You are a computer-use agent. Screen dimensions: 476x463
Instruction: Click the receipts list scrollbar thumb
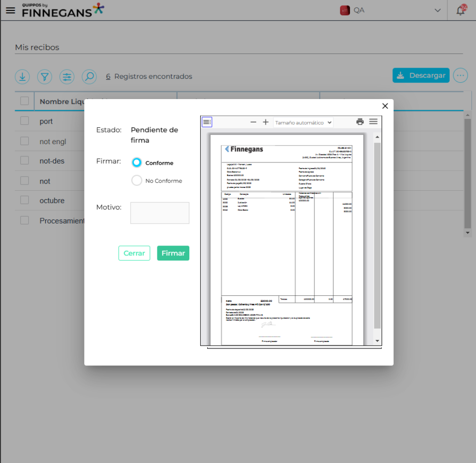[468, 174]
